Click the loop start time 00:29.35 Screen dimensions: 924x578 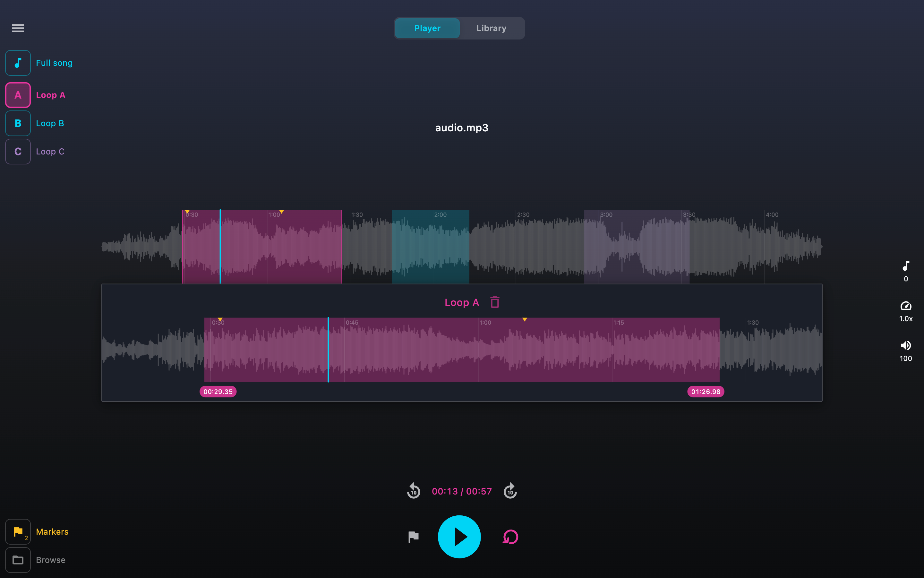pyautogui.click(x=218, y=391)
